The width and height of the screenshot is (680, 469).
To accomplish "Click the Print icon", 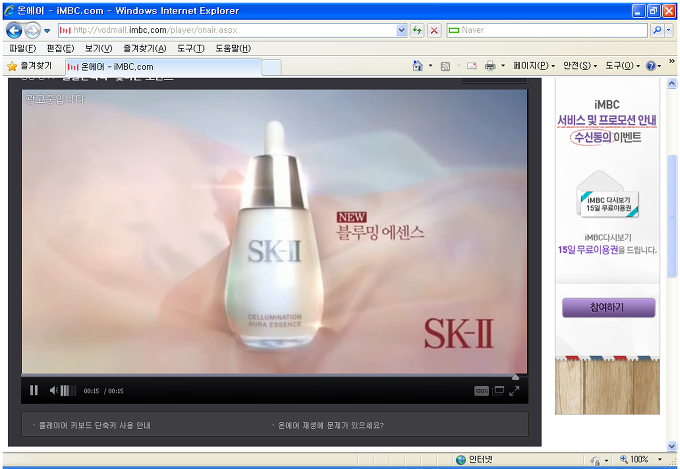I will [490, 66].
